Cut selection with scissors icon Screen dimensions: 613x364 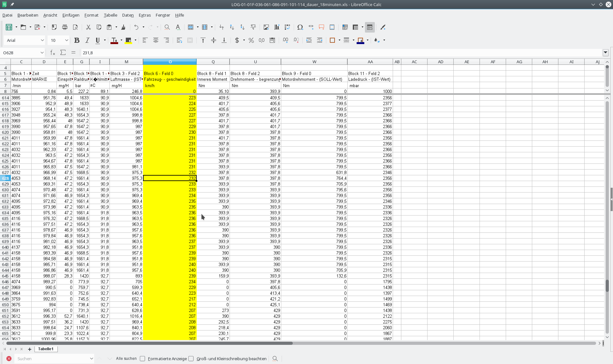tap(88, 27)
